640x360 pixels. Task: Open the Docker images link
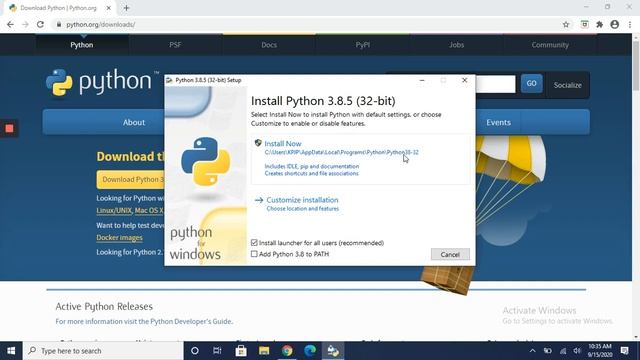point(120,238)
